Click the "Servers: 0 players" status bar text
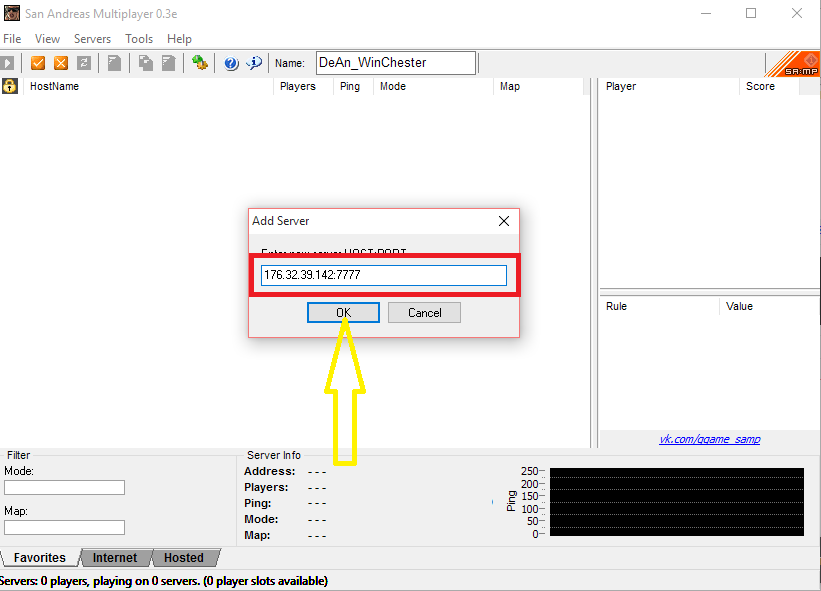821x591 pixels. 164,581
